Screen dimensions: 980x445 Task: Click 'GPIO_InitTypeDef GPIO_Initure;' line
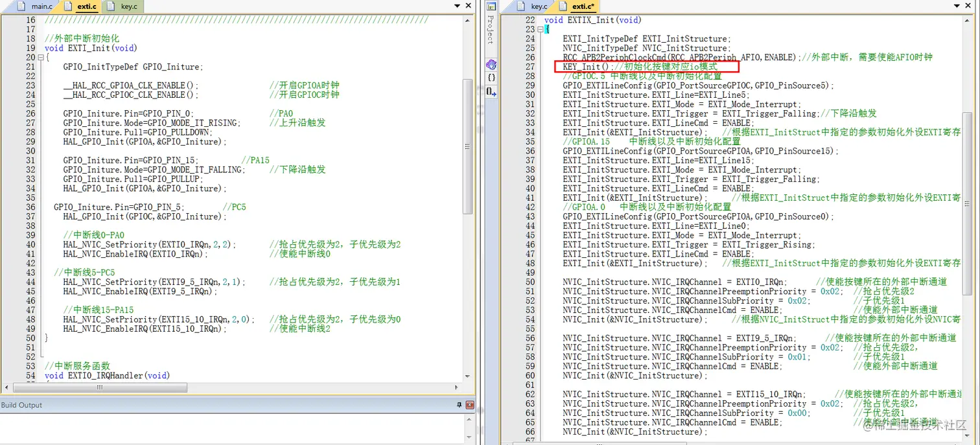pos(133,67)
